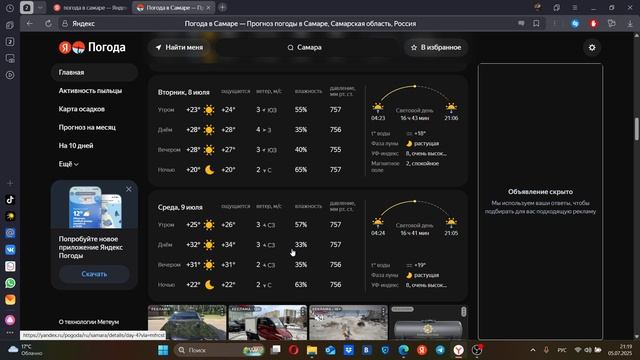This screenshot has width=640, height=360.
Task: Click the blue extension icon in toolbar
Action: [x=575, y=24]
